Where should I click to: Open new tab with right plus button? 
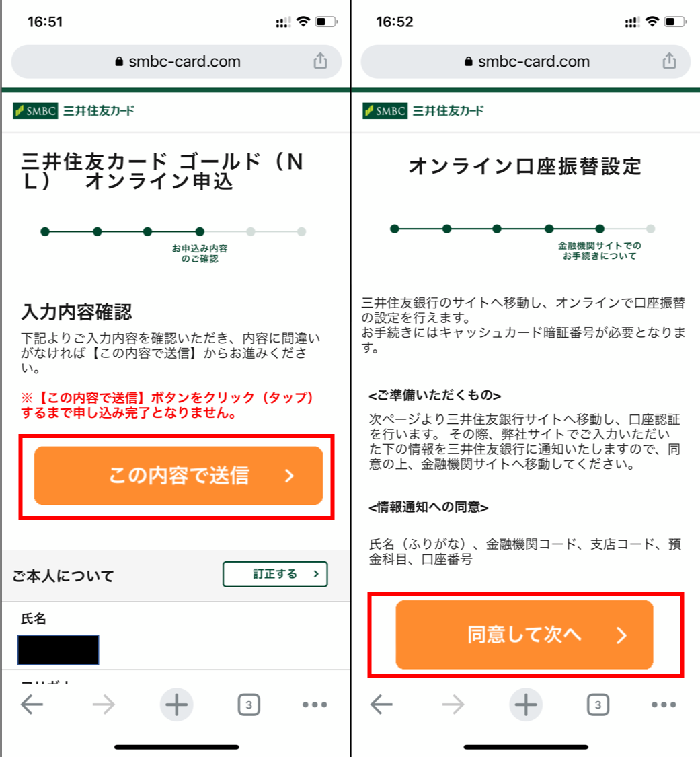[x=526, y=705]
